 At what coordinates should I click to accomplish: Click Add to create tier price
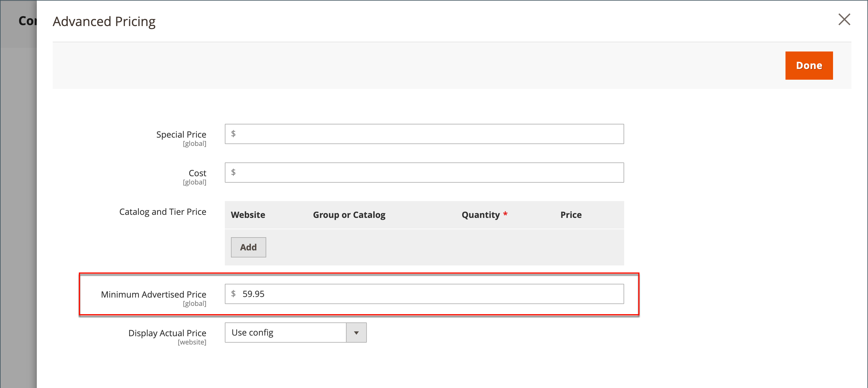pyautogui.click(x=248, y=247)
